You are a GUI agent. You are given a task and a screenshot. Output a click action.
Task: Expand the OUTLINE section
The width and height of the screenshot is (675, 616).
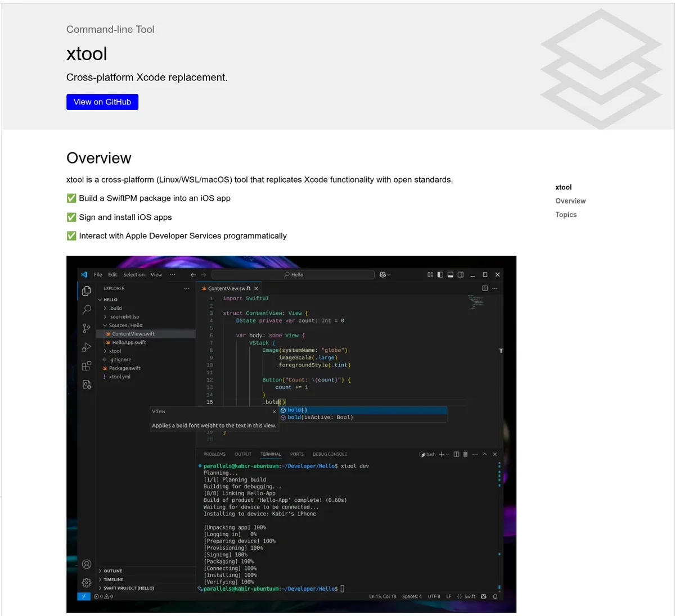point(146,571)
